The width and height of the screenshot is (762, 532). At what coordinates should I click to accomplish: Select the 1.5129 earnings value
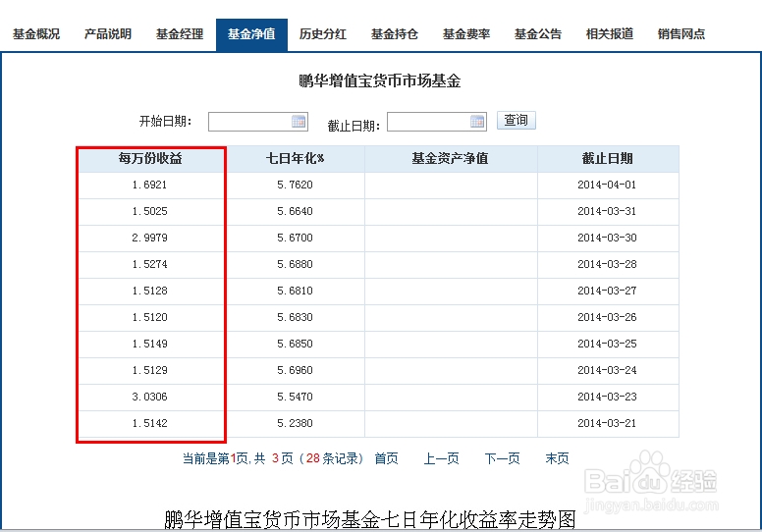click(149, 370)
